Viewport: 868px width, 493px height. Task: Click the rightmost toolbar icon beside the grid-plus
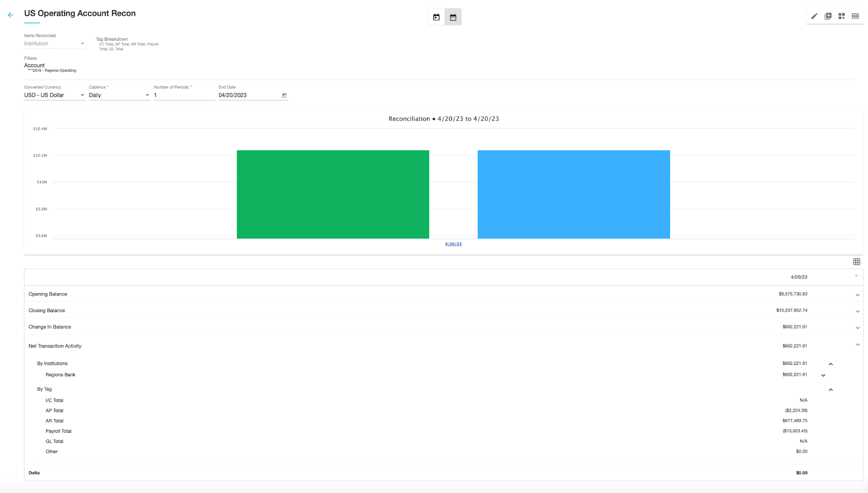pyautogui.click(x=856, y=16)
